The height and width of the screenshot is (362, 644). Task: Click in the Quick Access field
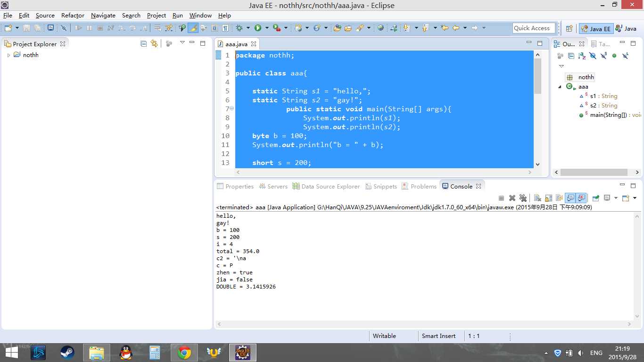tap(534, 28)
